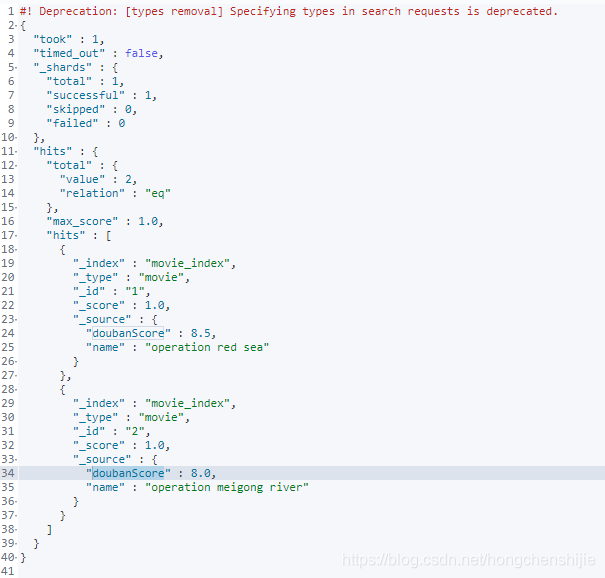
Task: Click "movie_index" value on line 19
Action: coord(188,263)
